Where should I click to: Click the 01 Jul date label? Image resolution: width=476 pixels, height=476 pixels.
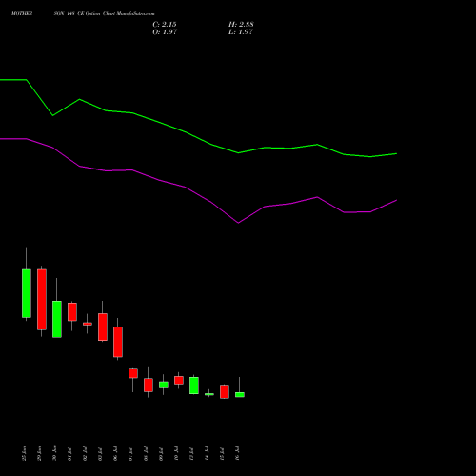pos(69,454)
